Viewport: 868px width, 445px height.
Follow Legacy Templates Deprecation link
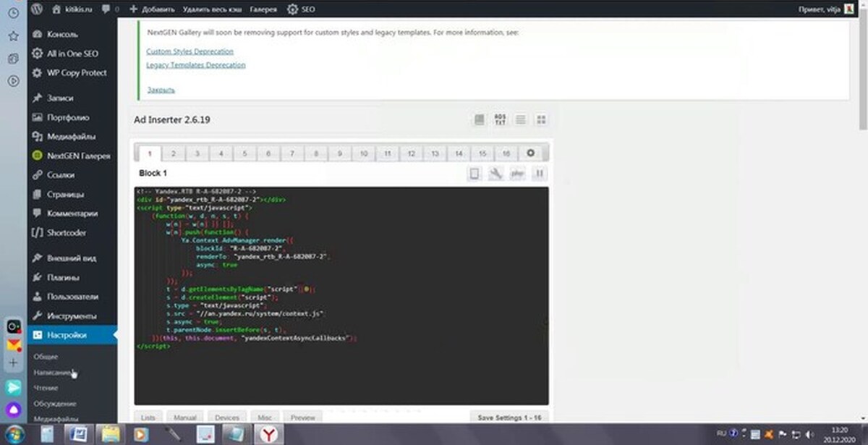click(195, 64)
